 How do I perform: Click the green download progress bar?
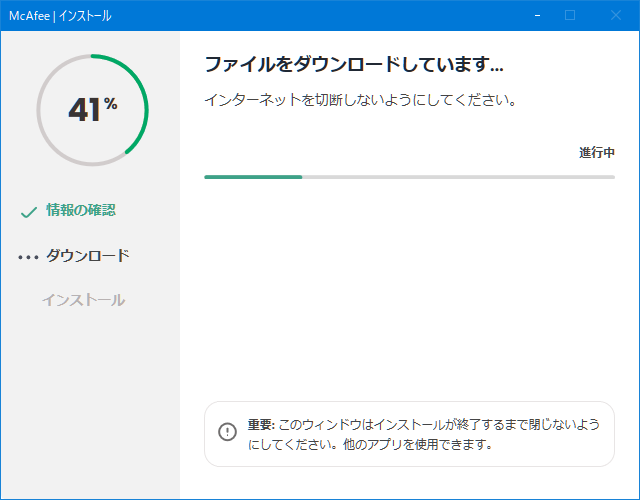(409, 177)
